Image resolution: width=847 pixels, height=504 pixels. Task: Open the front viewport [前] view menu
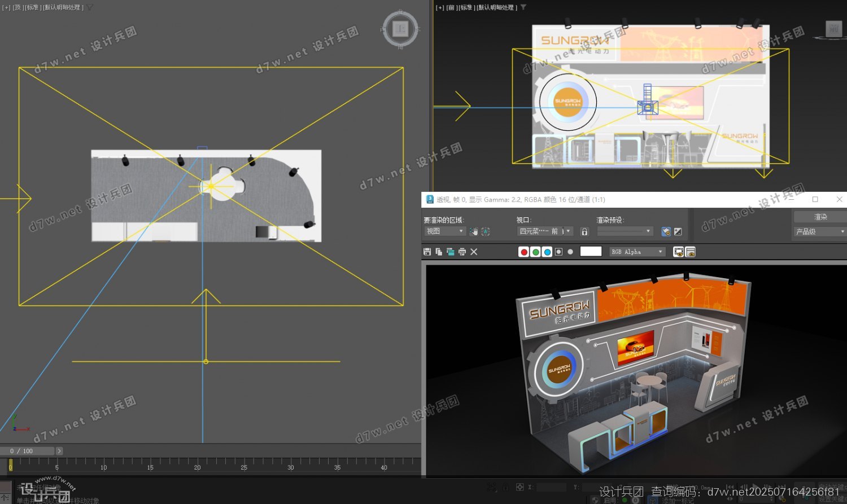coord(451,7)
